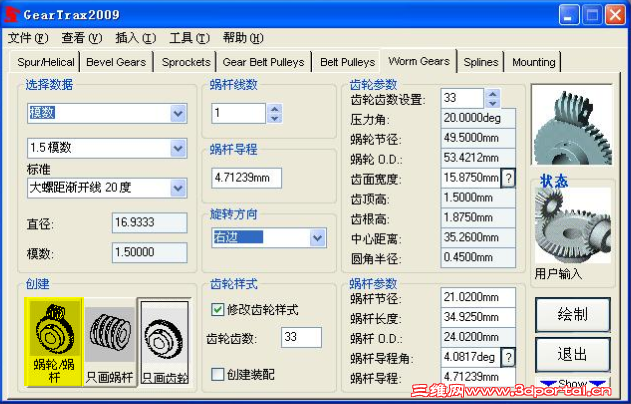Viewport: 631px width, 404px height.
Task: Click the worm gear preview image
Action: click(572, 125)
